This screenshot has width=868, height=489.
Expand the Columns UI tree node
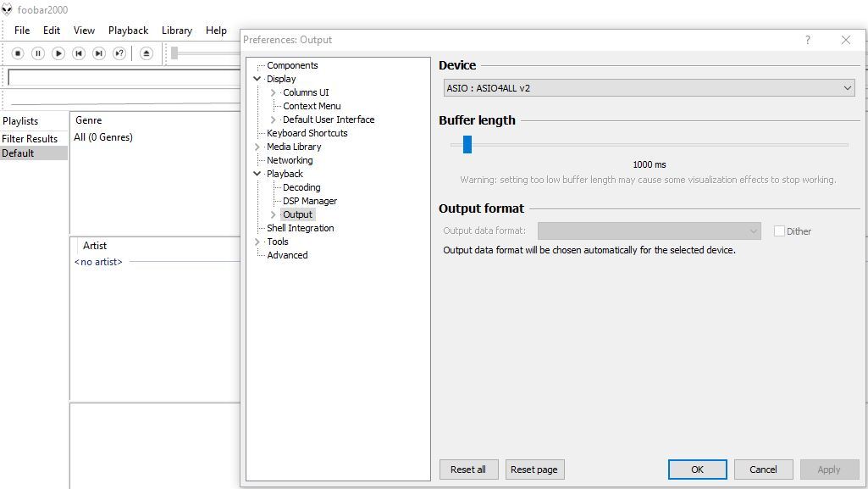[273, 92]
